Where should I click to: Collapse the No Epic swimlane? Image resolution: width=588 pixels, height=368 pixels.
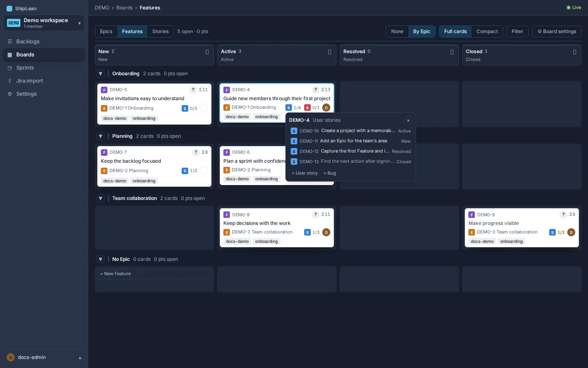[100, 259]
